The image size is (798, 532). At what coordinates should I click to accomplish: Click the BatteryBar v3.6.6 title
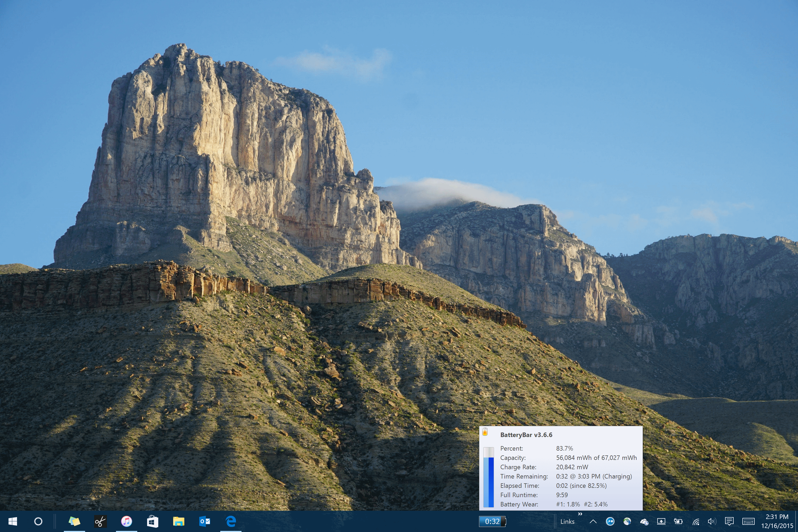coord(526,435)
